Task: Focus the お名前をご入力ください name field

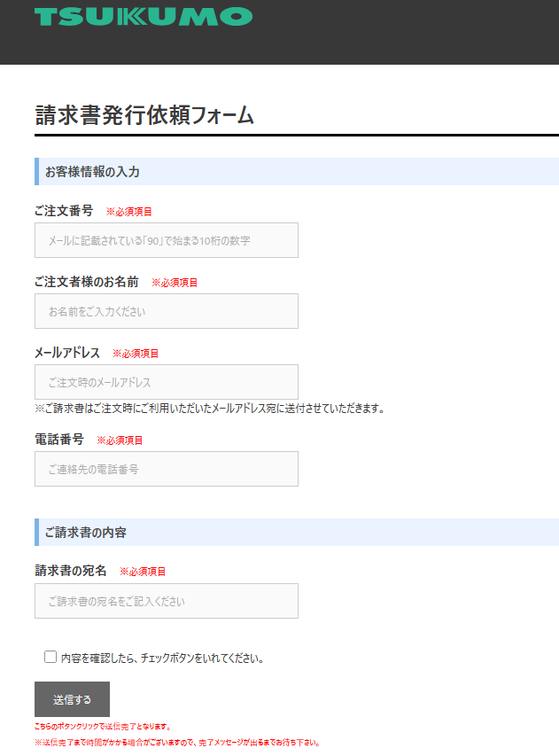Action: click(x=167, y=311)
